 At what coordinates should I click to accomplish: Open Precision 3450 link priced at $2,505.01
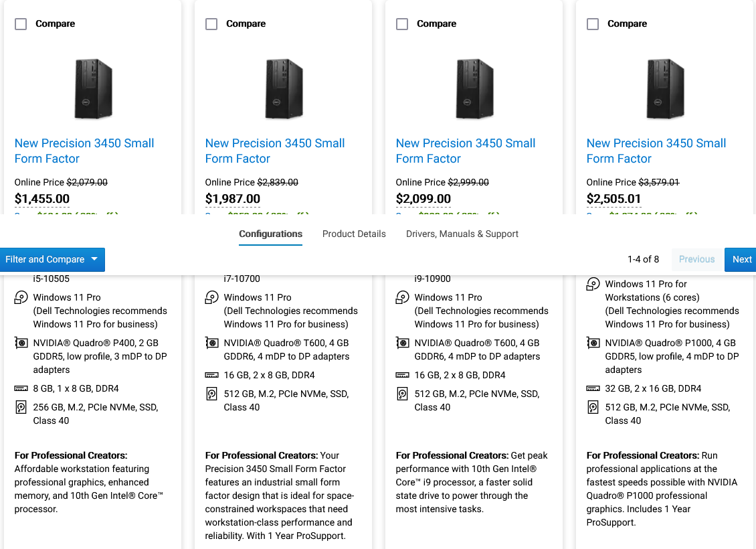pyautogui.click(x=656, y=151)
